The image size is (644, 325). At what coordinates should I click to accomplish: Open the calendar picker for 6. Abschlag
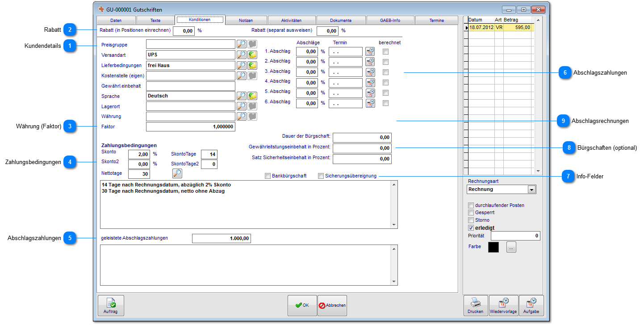coord(370,103)
